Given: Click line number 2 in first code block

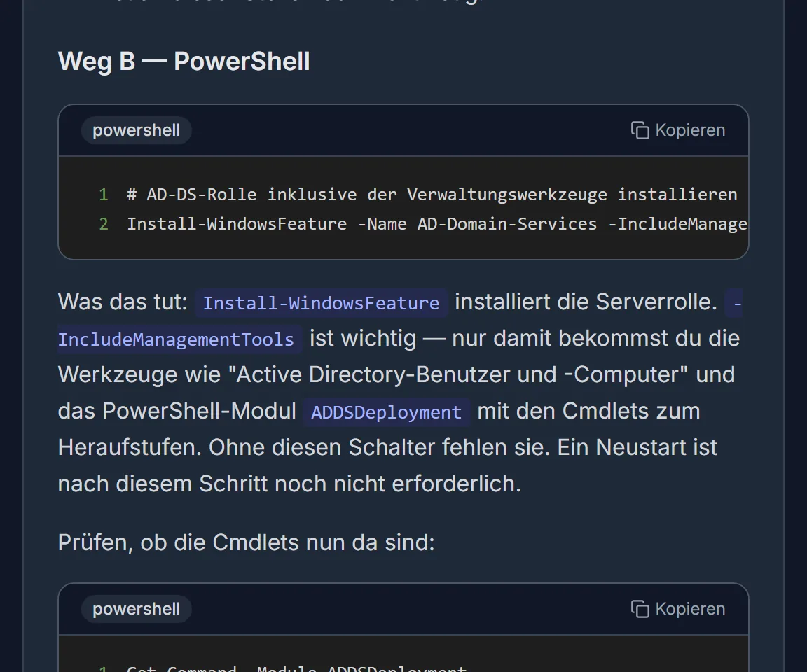Looking at the screenshot, I should (x=104, y=224).
